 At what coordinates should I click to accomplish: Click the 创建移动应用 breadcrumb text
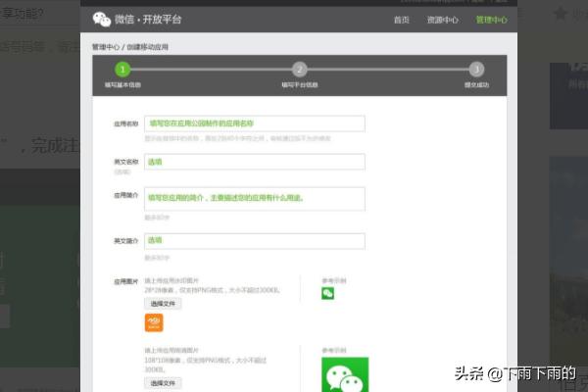click(148, 47)
